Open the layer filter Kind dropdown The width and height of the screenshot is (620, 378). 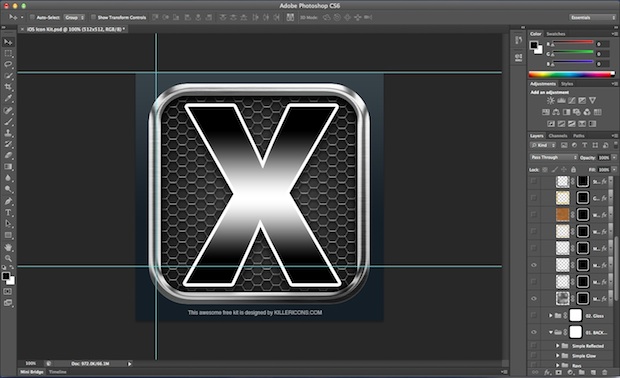tap(543, 146)
